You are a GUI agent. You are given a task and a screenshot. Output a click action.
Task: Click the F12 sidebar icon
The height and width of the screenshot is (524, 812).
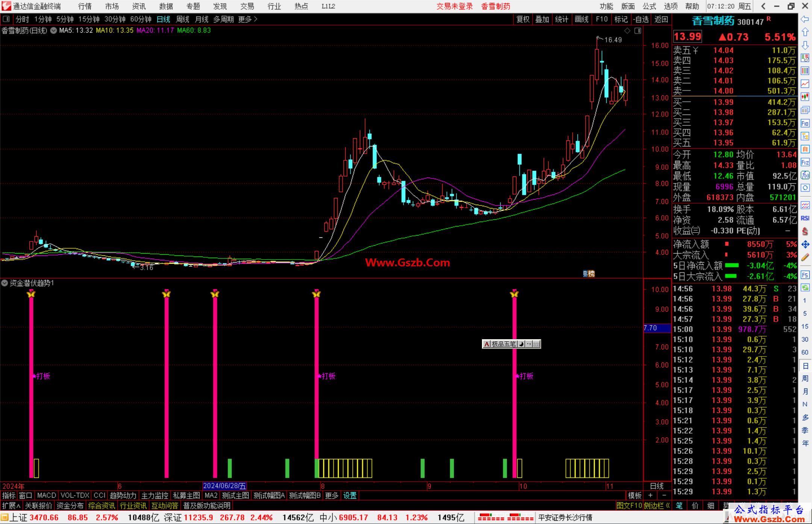(x=805, y=162)
